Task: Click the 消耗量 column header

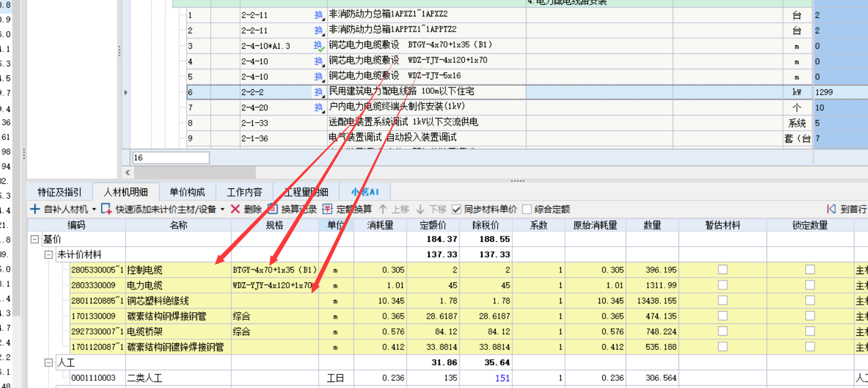Action: (x=380, y=225)
